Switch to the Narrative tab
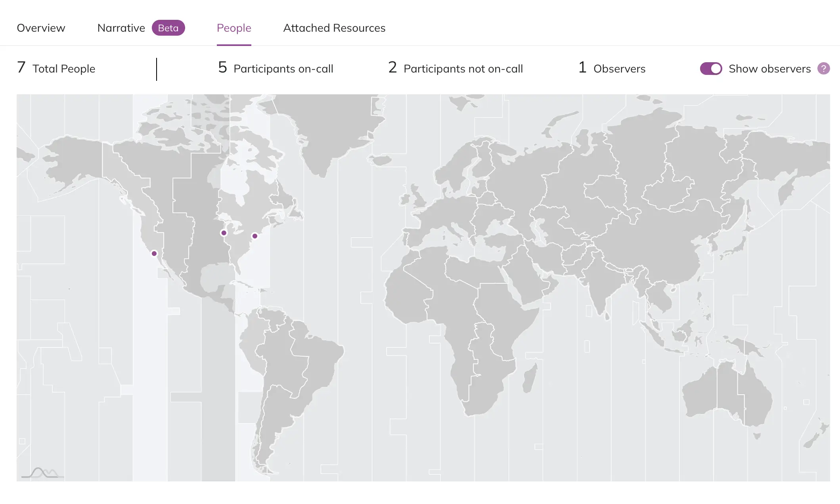This screenshot has height=504, width=840. (121, 28)
